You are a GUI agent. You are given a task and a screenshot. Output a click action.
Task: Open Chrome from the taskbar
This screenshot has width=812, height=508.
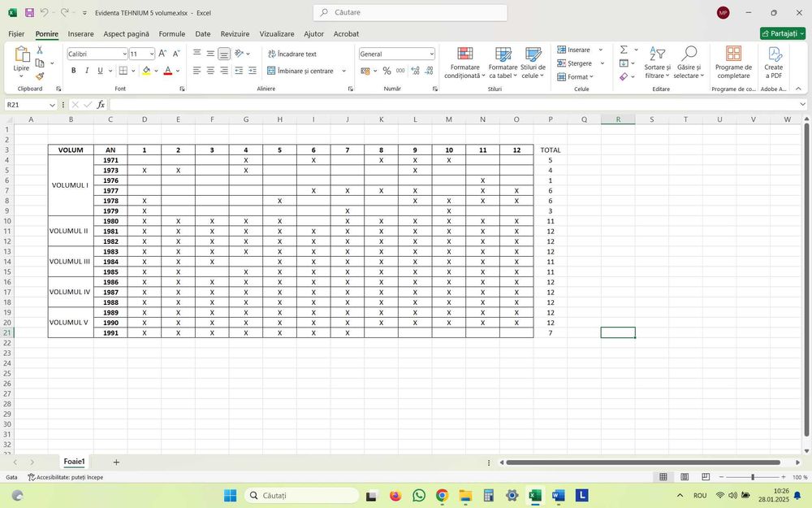click(442, 496)
